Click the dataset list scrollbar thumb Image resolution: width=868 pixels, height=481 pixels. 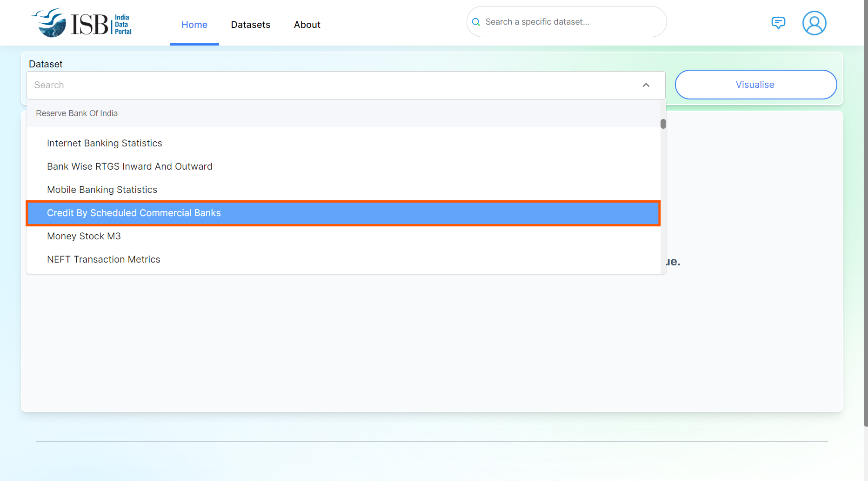(663, 124)
